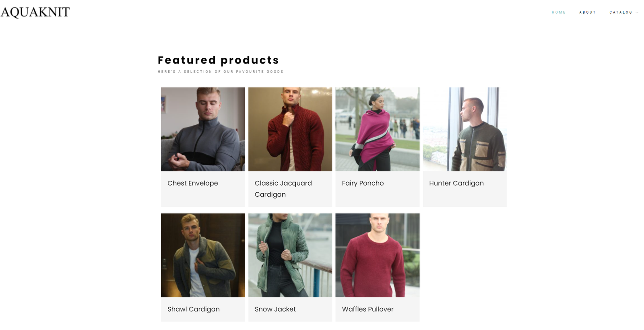Open the Snow Jacket product image
The width and height of the screenshot is (644, 330).
(x=290, y=255)
